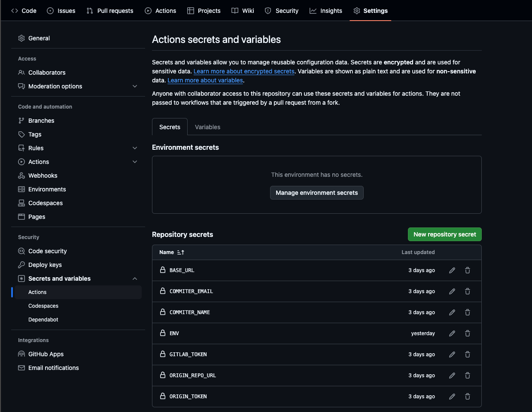Click the lock icon next to BASE_URL
The width and height of the screenshot is (532, 412).
(x=163, y=270)
